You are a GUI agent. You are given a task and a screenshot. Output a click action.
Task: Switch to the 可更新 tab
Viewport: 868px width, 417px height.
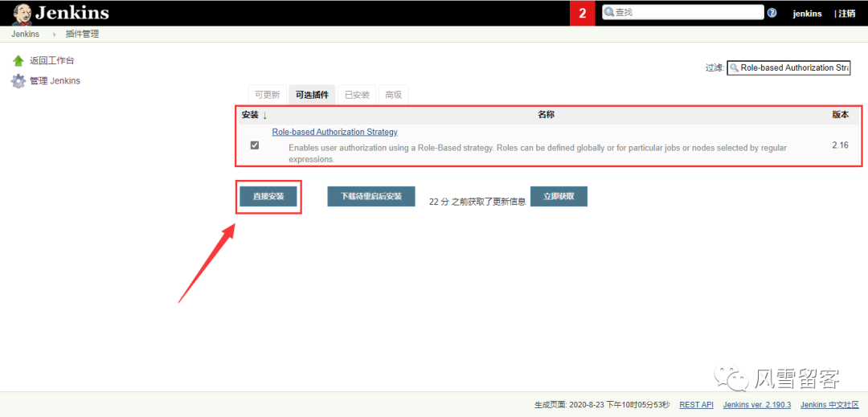[268, 95]
